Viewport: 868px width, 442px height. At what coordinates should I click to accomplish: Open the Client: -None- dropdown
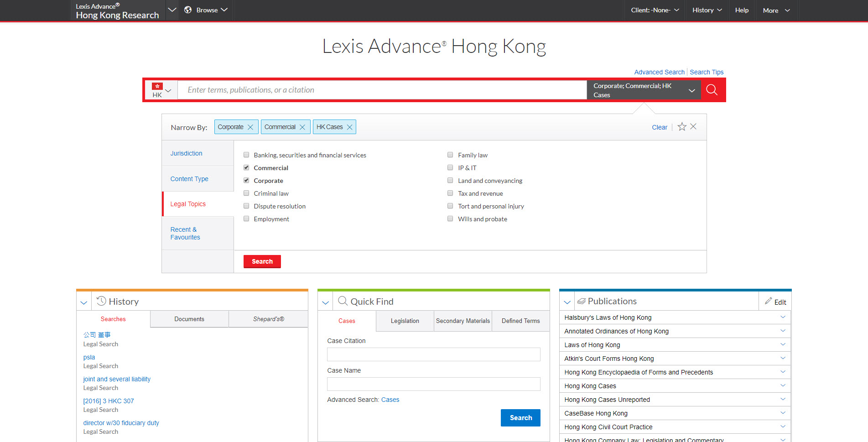[x=655, y=10]
